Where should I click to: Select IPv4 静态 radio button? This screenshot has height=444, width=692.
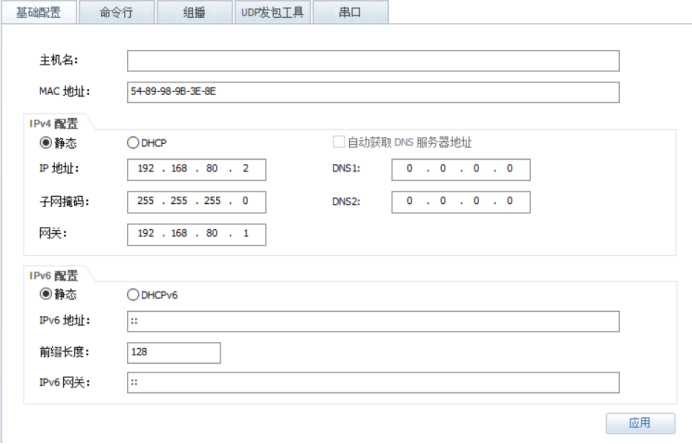46,143
